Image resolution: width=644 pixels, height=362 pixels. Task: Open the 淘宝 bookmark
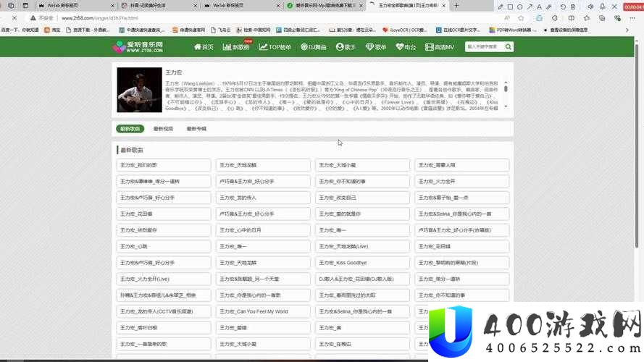tap(52, 30)
